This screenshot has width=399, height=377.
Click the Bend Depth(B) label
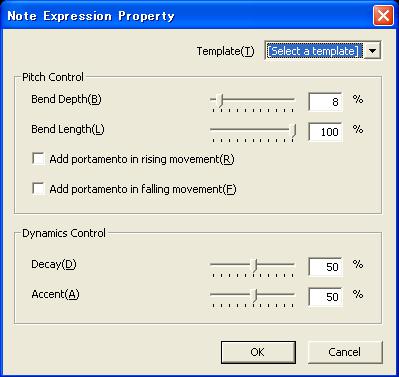pyautogui.click(x=66, y=99)
